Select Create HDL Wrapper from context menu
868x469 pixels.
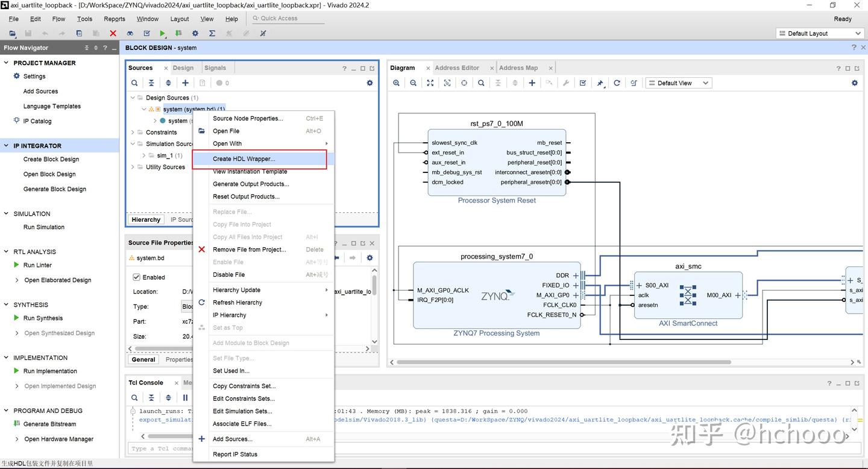coord(244,159)
